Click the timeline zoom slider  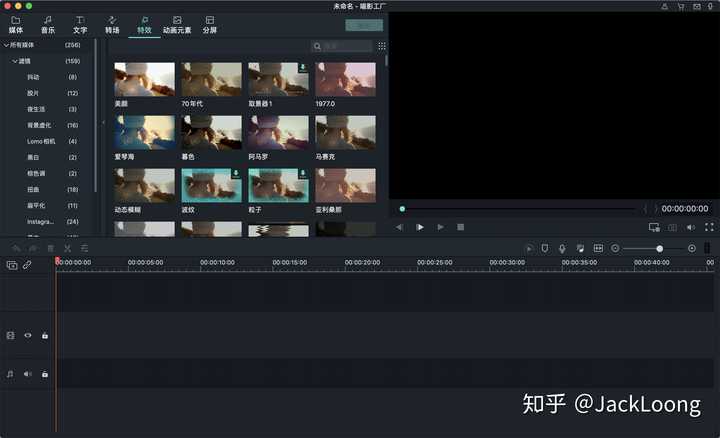(x=654, y=248)
